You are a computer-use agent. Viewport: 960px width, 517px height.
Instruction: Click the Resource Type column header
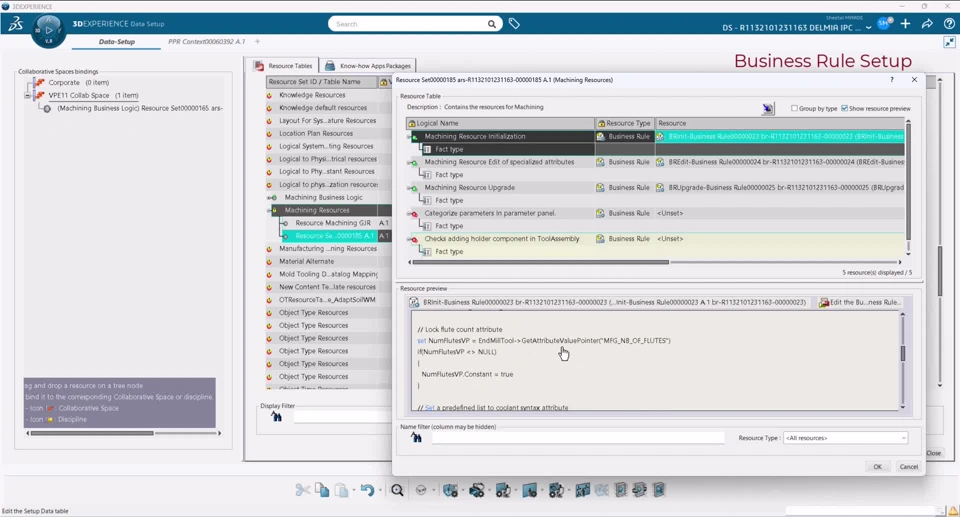tap(624, 123)
